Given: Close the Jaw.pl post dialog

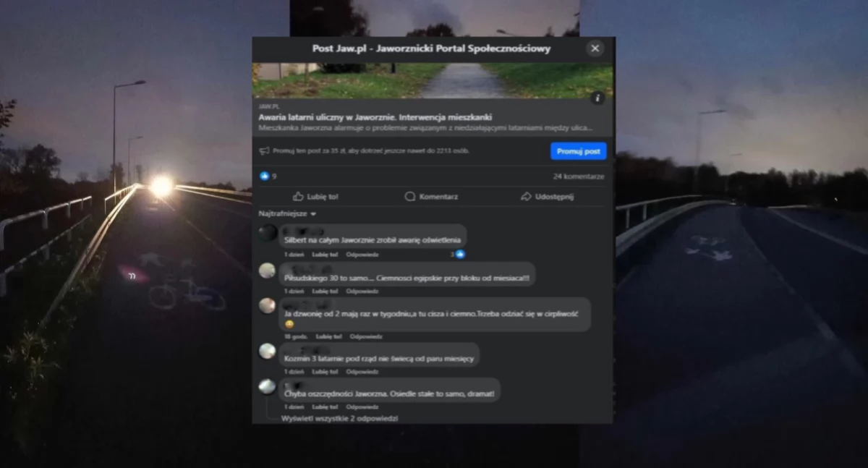Looking at the screenshot, I should coord(595,48).
